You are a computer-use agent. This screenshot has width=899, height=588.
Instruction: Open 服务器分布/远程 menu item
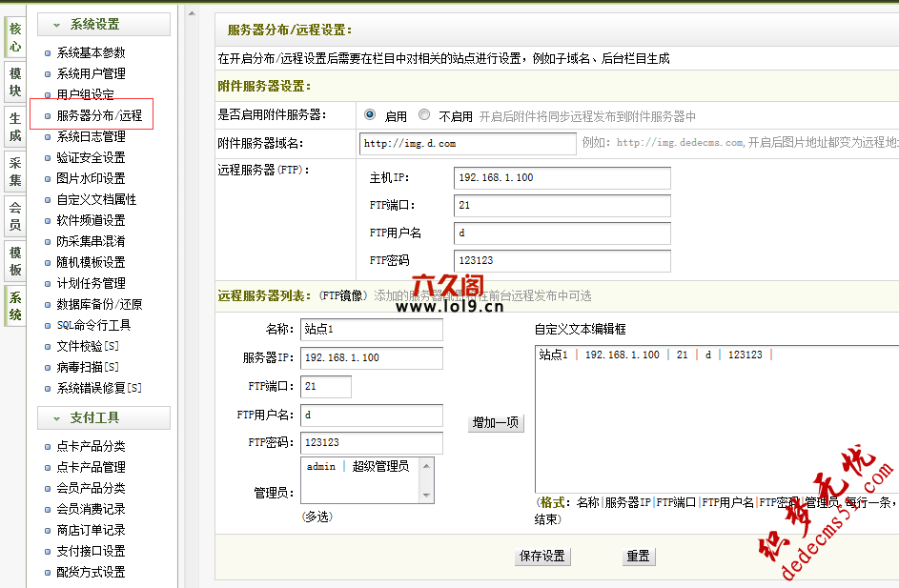tap(99, 116)
